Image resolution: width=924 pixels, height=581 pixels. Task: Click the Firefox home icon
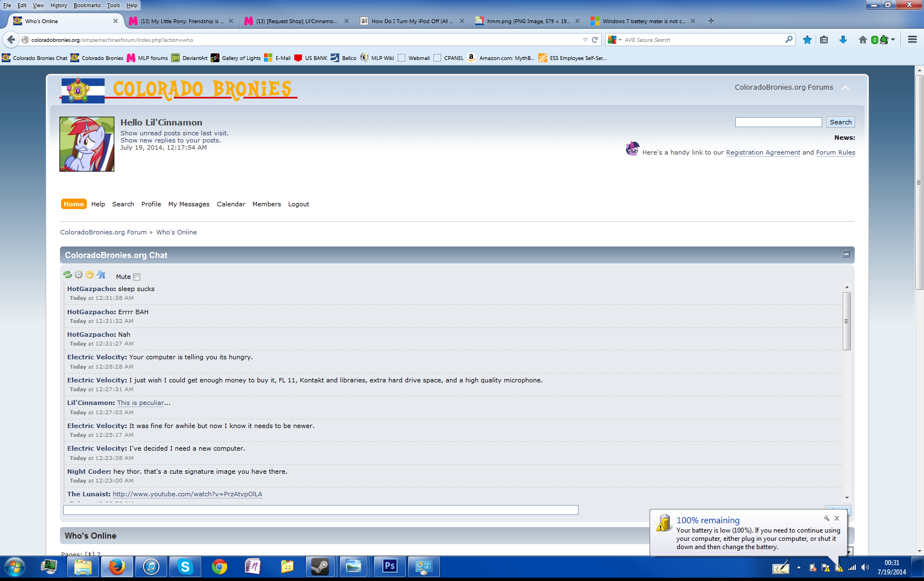(862, 40)
